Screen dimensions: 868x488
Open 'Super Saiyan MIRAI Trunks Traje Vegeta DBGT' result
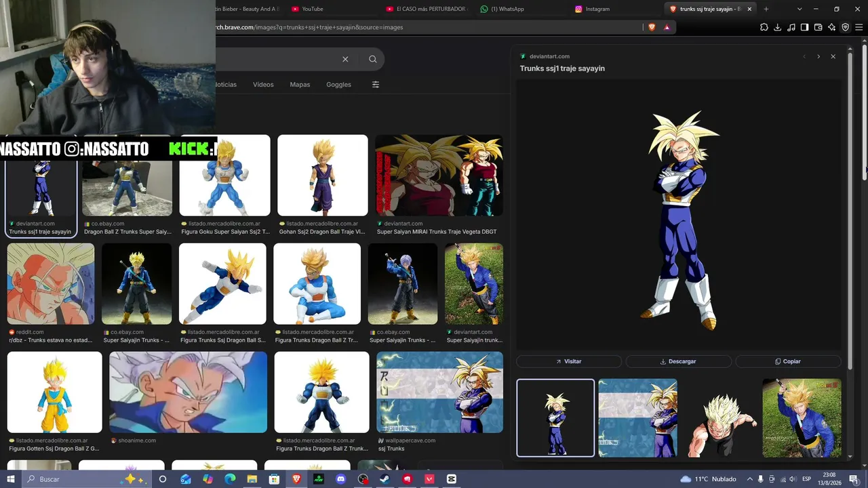click(439, 176)
